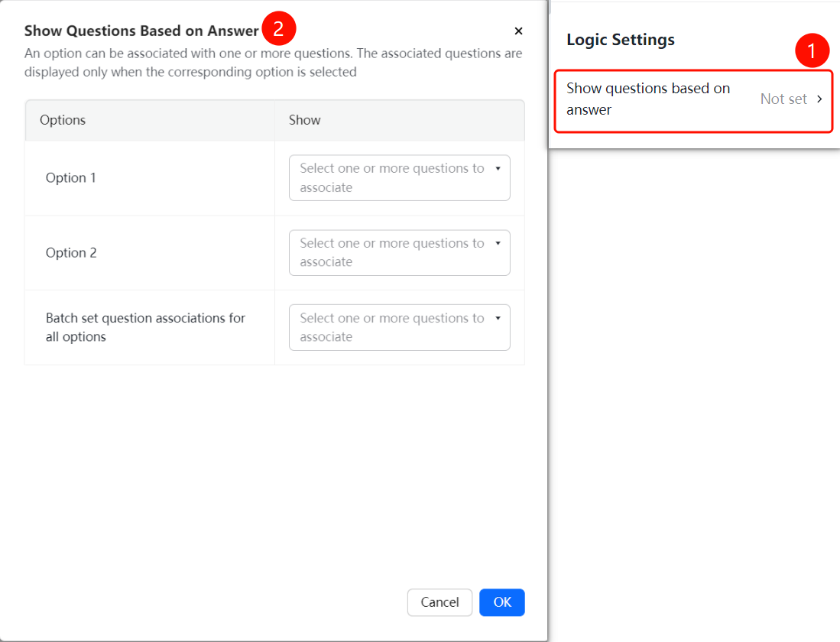Click the Show column header

[305, 120]
